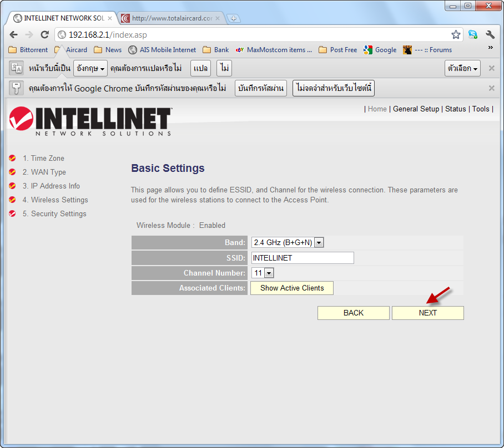This screenshot has height=448, width=504.
Task: Open the Status menu link
Action: coord(456,109)
